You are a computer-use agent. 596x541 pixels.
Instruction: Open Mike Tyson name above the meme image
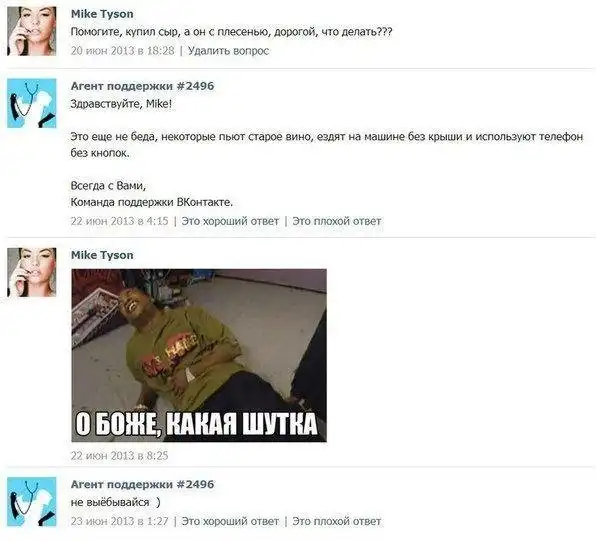point(102,255)
